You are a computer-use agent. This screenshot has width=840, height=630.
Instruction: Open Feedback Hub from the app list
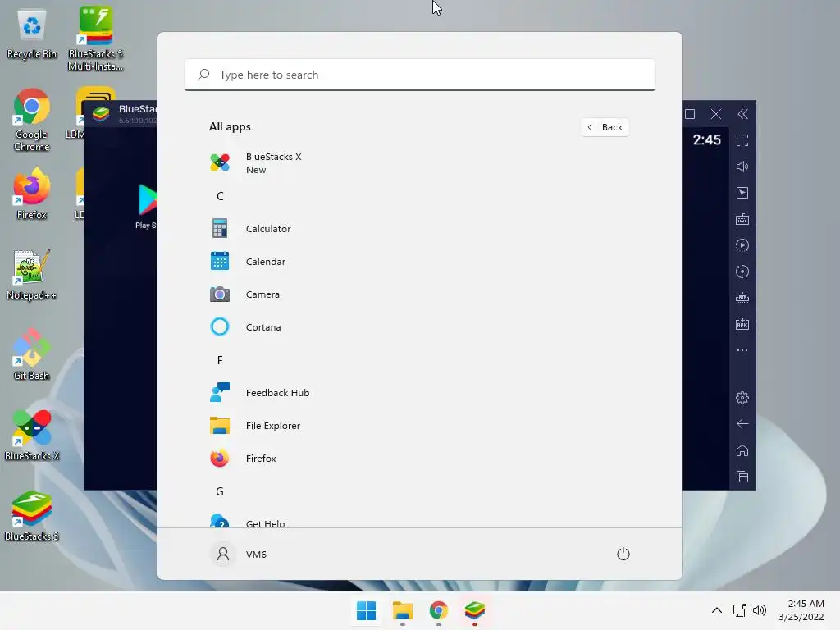(x=419, y=393)
